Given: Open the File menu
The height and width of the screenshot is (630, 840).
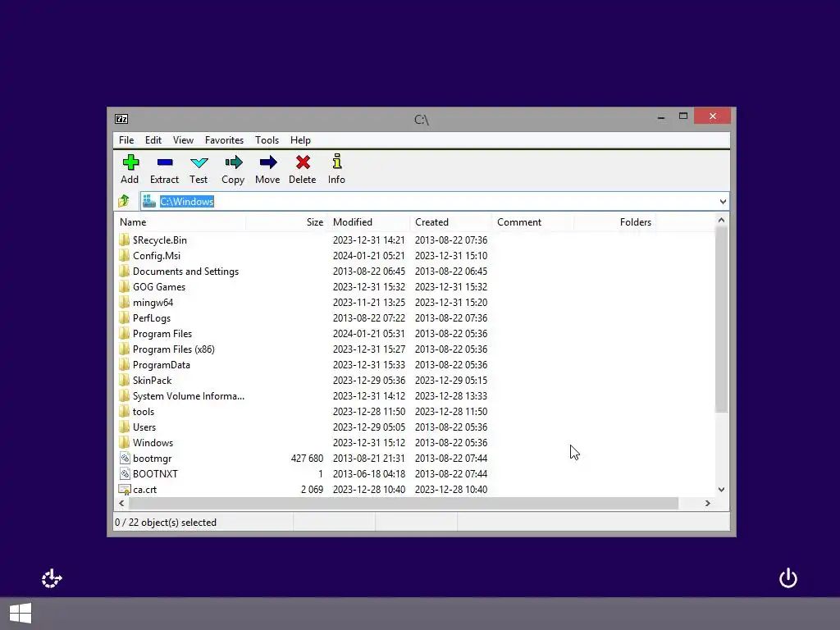Looking at the screenshot, I should coord(126,139).
